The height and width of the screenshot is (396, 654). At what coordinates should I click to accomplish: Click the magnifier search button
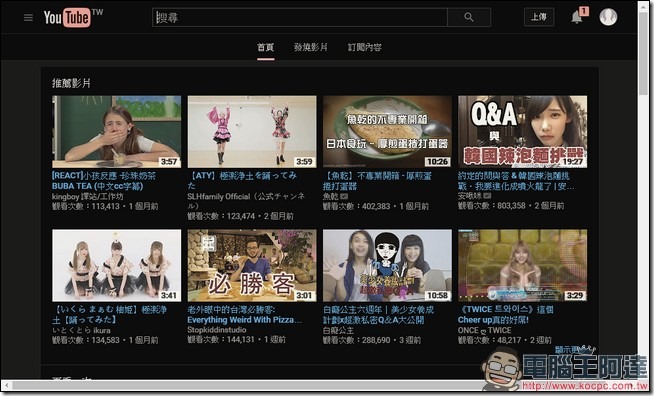click(x=469, y=17)
